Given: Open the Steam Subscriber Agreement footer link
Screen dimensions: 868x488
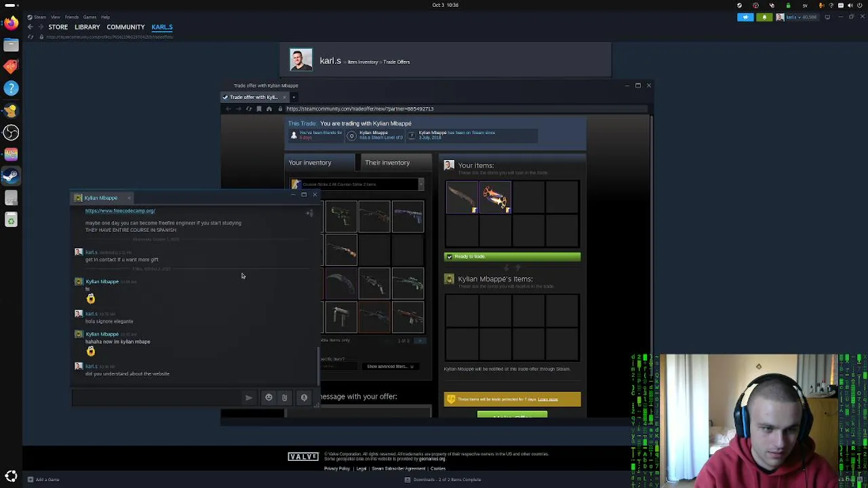Looking at the screenshot, I should click(x=398, y=469).
